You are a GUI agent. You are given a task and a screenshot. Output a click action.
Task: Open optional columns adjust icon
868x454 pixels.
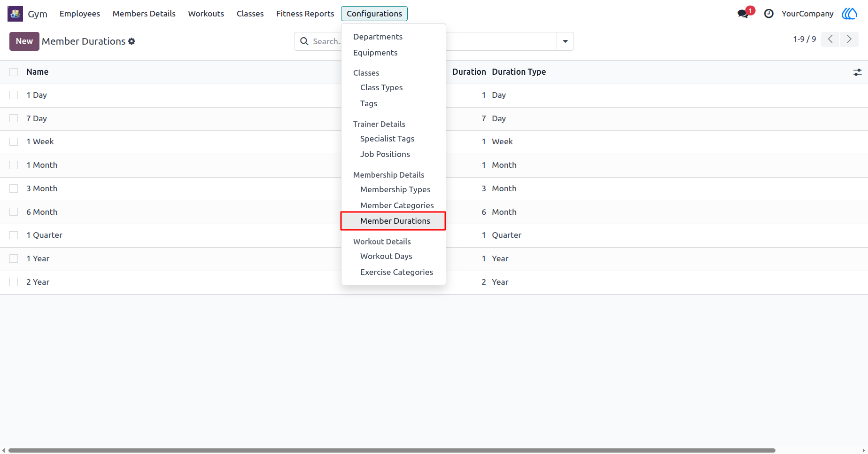(858, 72)
